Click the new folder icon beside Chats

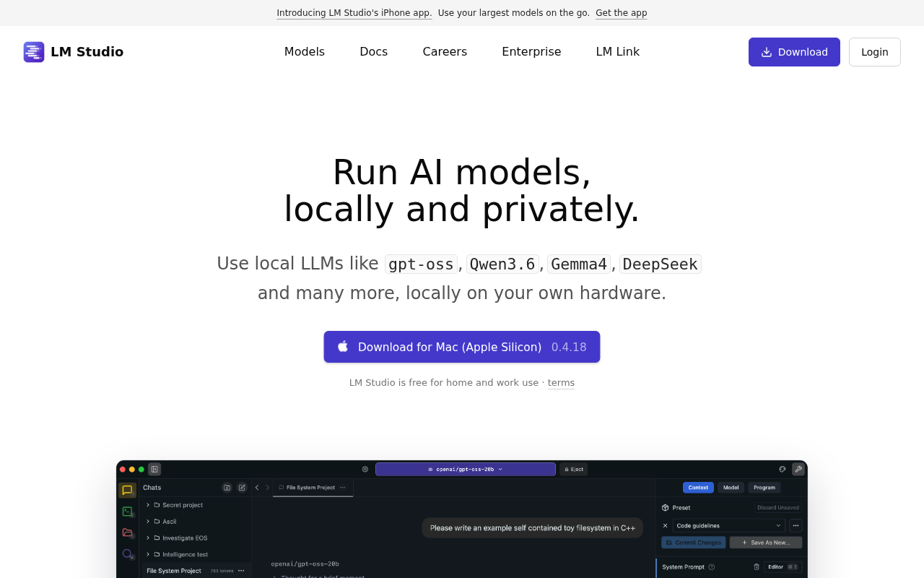[227, 488]
